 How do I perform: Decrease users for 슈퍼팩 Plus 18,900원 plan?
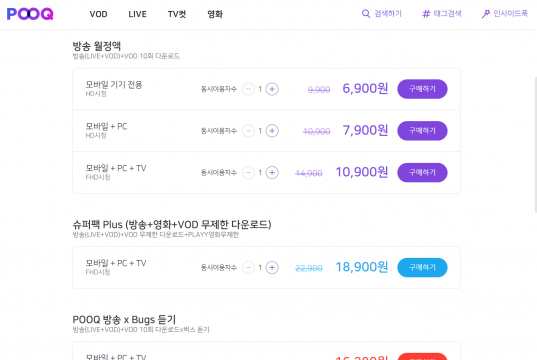click(248, 268)
